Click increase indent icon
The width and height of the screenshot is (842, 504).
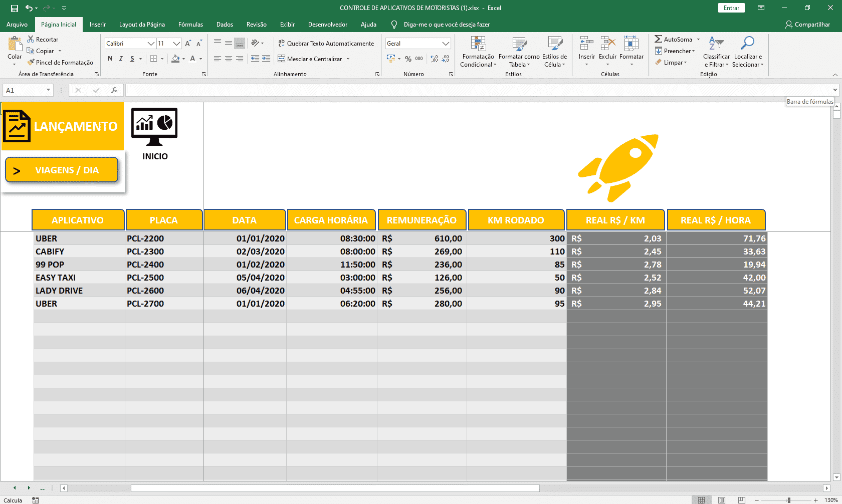(x=266, y=59)
